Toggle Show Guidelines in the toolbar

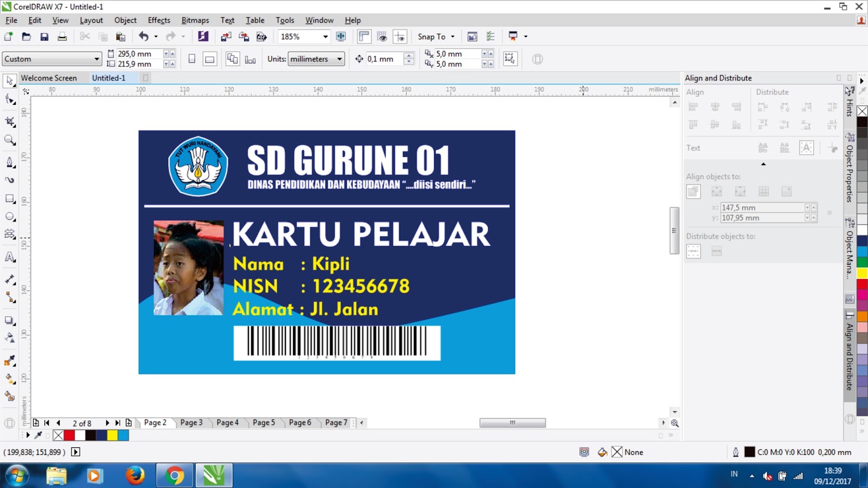[400, 36]
